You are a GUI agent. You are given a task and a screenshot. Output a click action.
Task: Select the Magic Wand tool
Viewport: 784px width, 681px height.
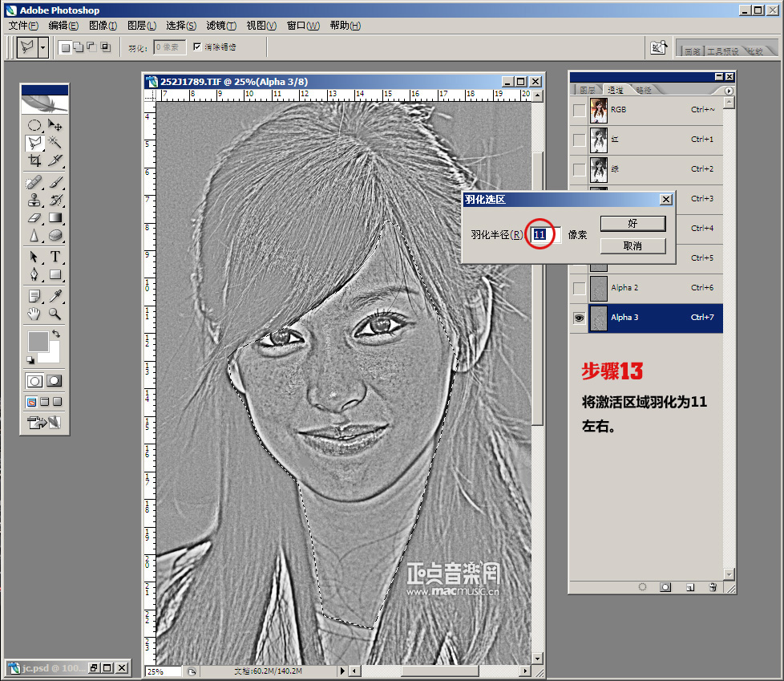[55, 143]
